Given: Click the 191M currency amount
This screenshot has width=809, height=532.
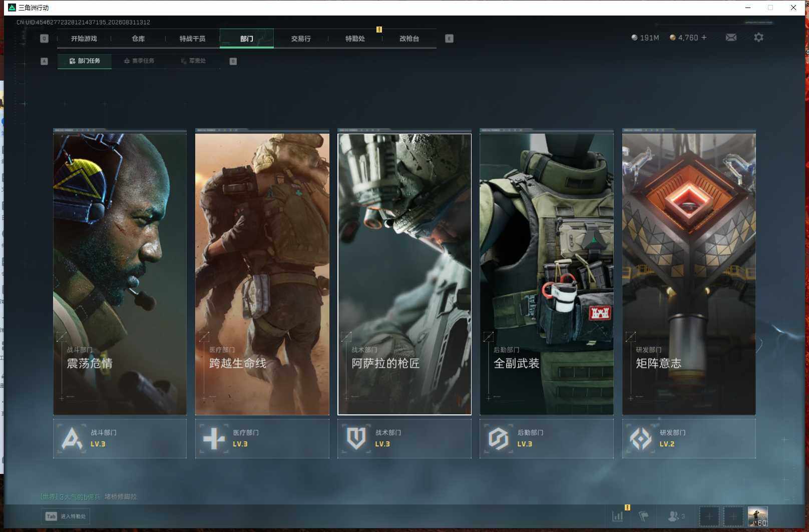Looking at the screenshot, I should 649,38.
